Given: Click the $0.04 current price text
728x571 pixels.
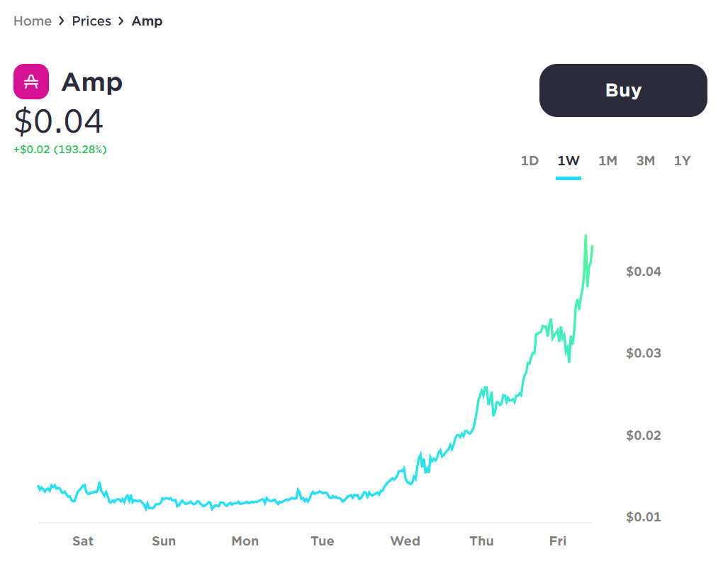Looking at the screenshot, I should click(59, 121).
